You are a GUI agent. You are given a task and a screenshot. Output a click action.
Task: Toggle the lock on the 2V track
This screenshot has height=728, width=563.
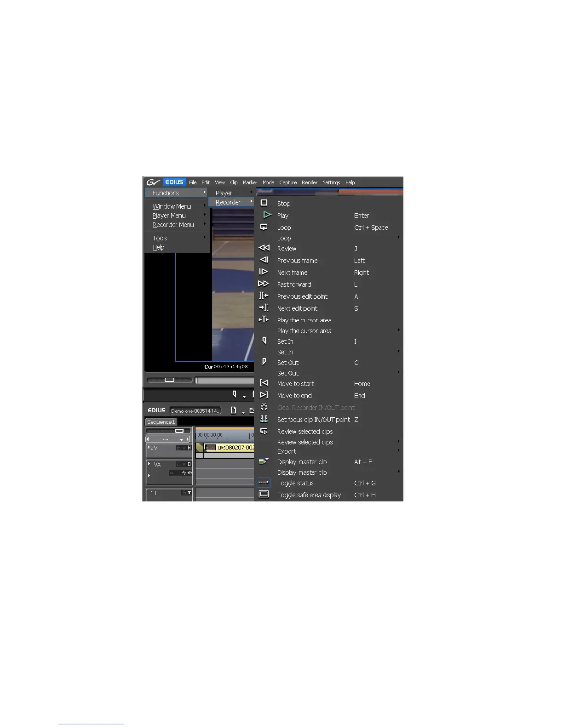179,448
